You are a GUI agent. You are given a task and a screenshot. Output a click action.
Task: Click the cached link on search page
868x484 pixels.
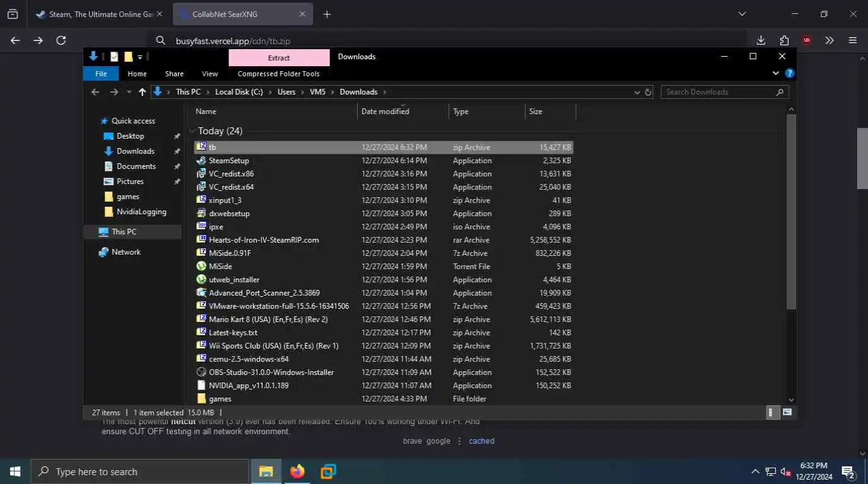click(481, 441)
